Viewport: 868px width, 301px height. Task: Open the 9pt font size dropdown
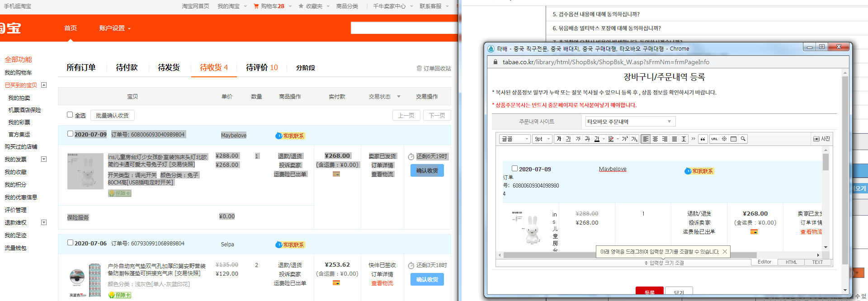[542, 139]
